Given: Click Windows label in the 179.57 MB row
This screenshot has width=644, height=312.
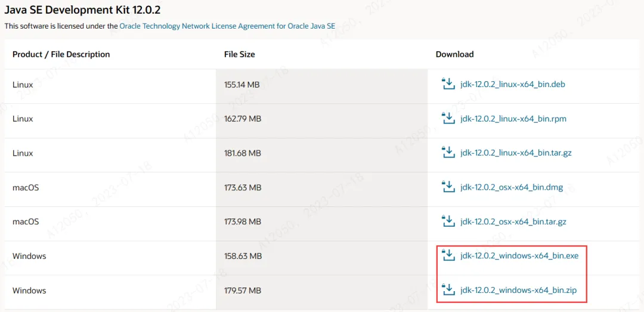Looking at the screenshot, I should pyautogui.click(x=29, y=291).
